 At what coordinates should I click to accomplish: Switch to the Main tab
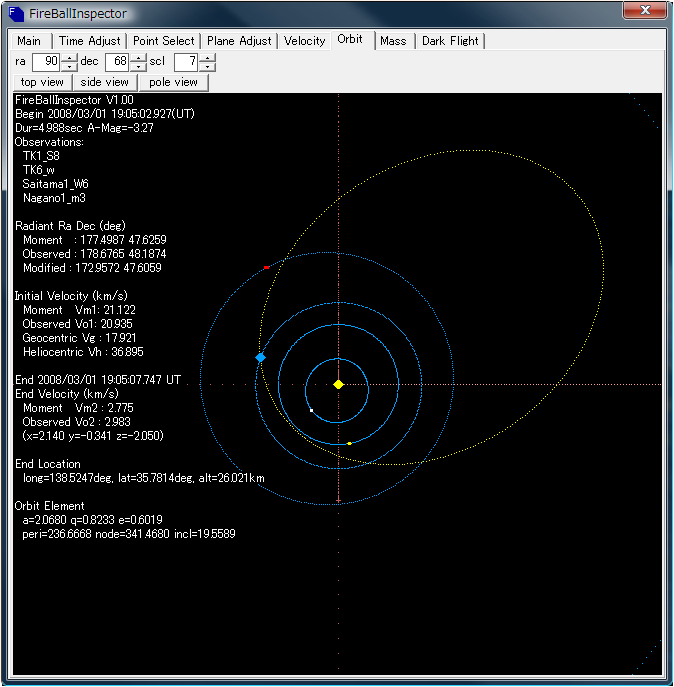pos(29,41)
